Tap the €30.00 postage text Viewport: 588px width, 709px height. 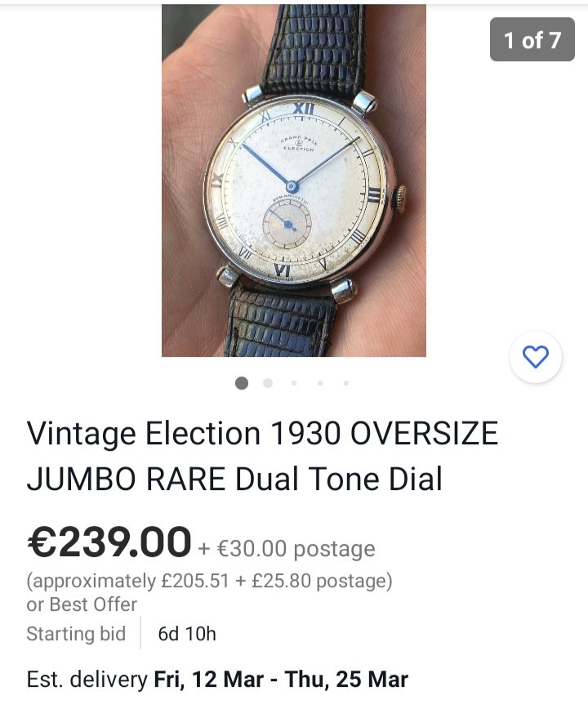tap(287, 548)
